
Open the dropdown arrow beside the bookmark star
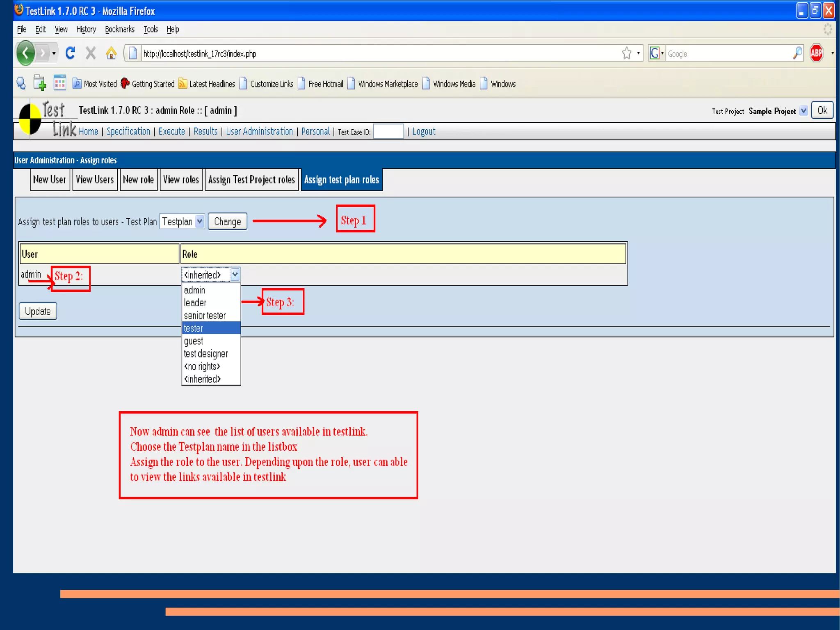638,53
